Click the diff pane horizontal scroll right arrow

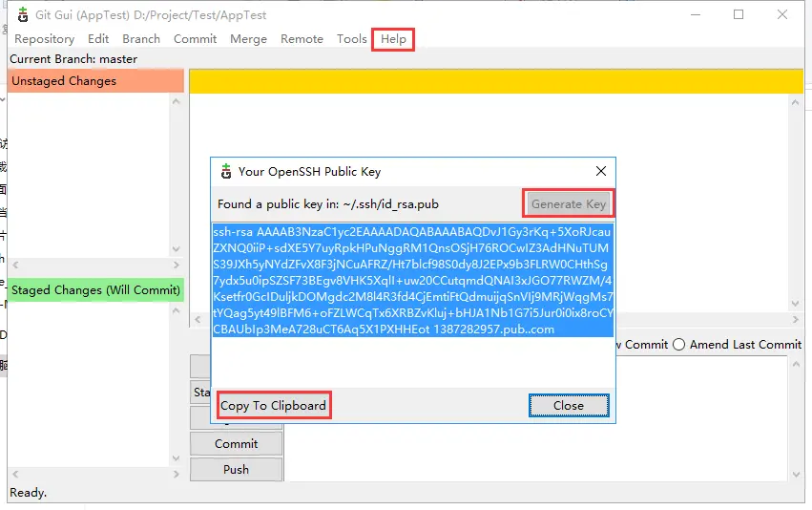click(x=796, y=320)
